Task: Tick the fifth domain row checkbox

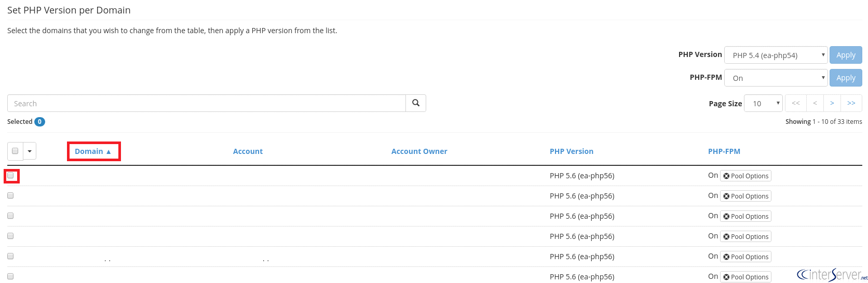Action: (10, 256)
